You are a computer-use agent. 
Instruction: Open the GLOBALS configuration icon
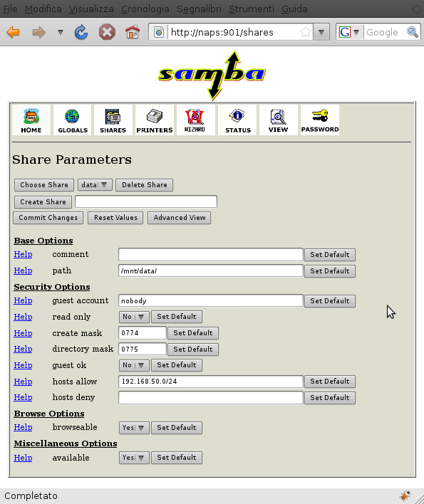coord(73,120)
